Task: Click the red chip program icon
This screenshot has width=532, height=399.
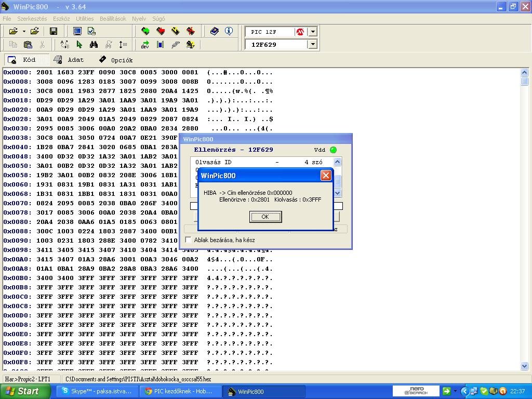Action: tap(161, 31)
